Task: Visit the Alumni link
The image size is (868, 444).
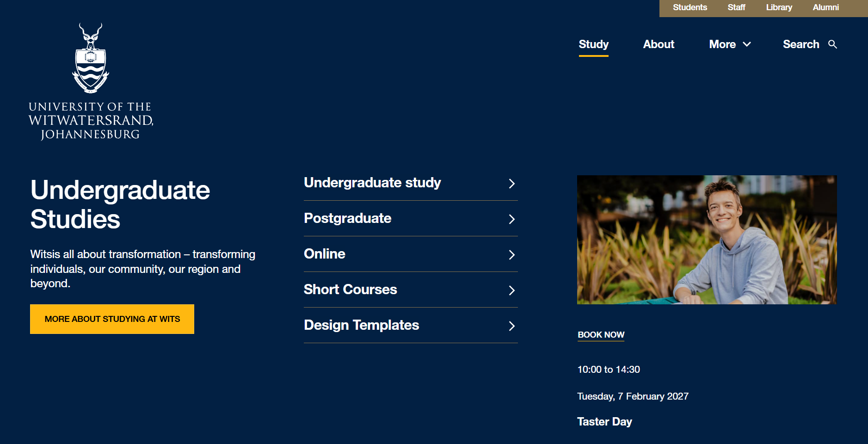Action: coord(825,7)
